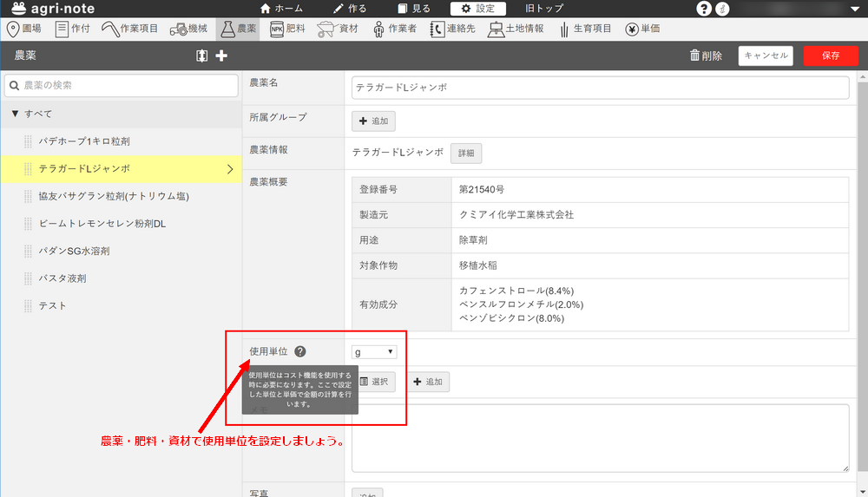This screenshot has width=868, height=497.
Task: Open the 使用単位 unit dropdown showing g
Action: pos(374,352)
